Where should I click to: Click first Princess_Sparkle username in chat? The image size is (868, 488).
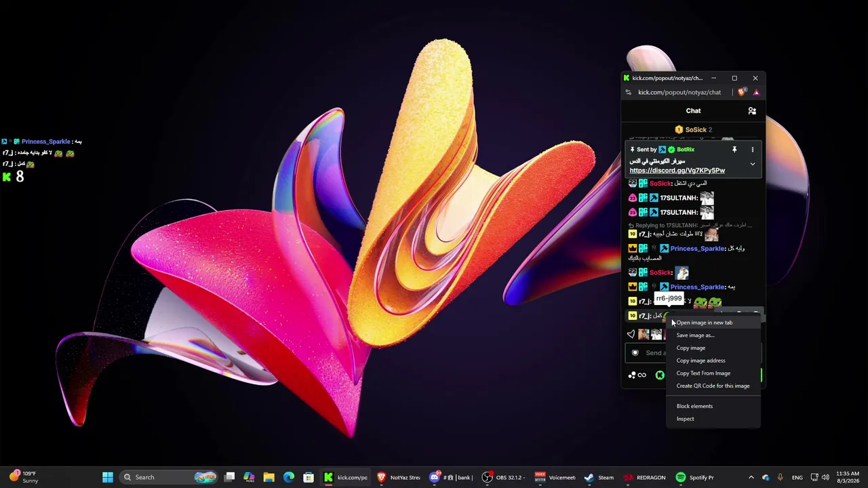click(697, 249)
